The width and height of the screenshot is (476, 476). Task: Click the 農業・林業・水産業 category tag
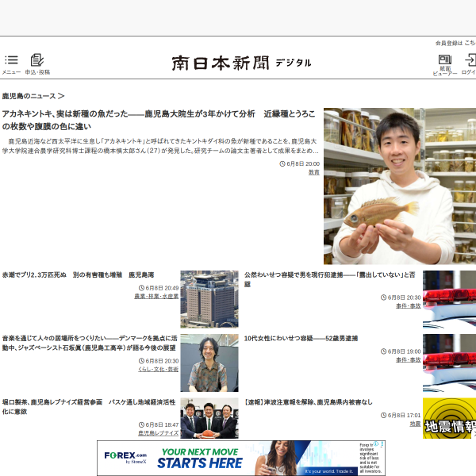tap(156, 296)
